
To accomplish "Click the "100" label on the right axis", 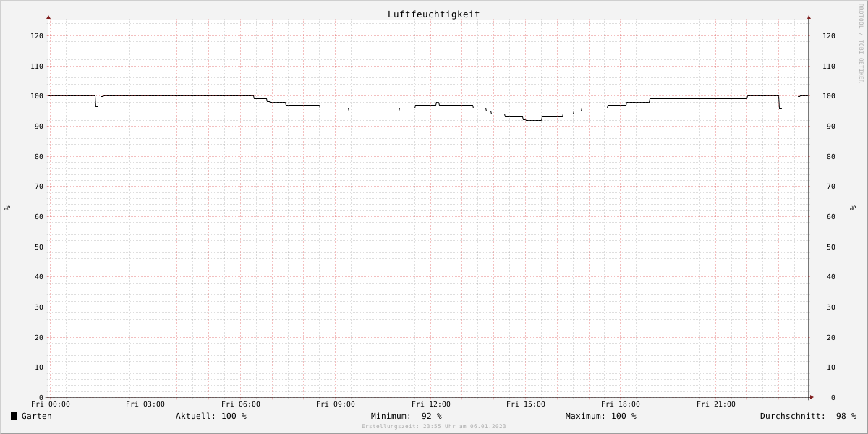I will click(829, 96).
